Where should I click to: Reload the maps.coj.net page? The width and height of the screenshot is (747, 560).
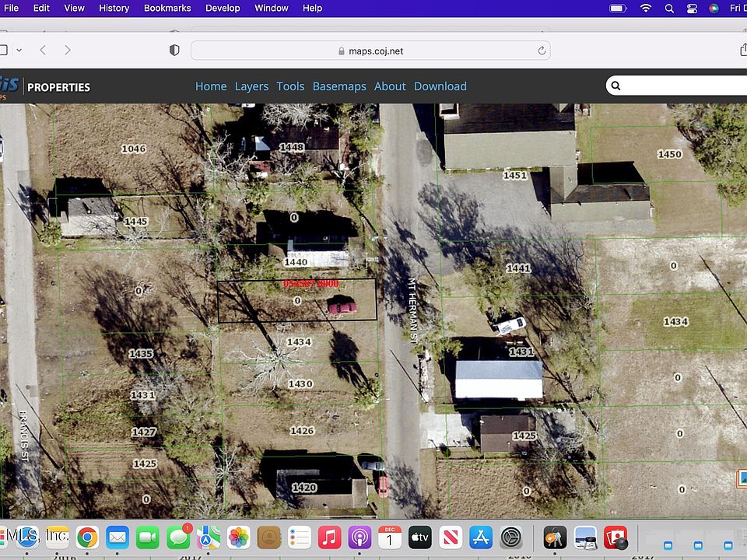(x=542, y=51)
